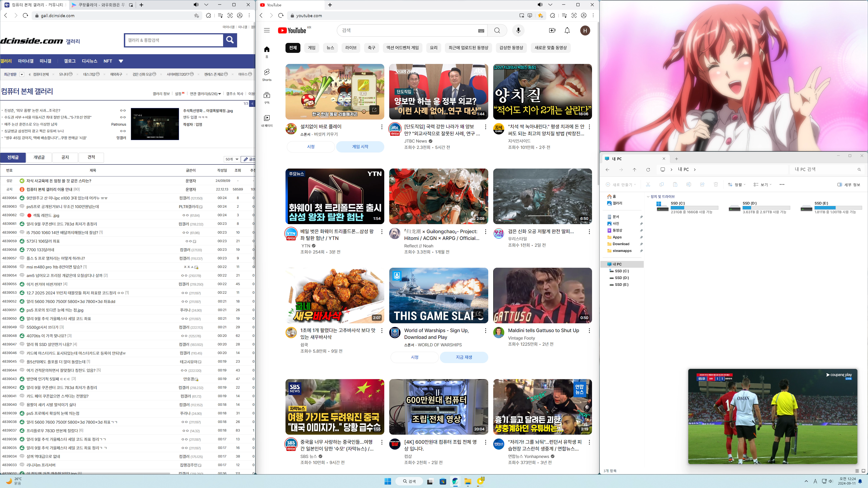Open 갤러리 정보 link on dcinside

pyautogui.click(x=161, y=94)
